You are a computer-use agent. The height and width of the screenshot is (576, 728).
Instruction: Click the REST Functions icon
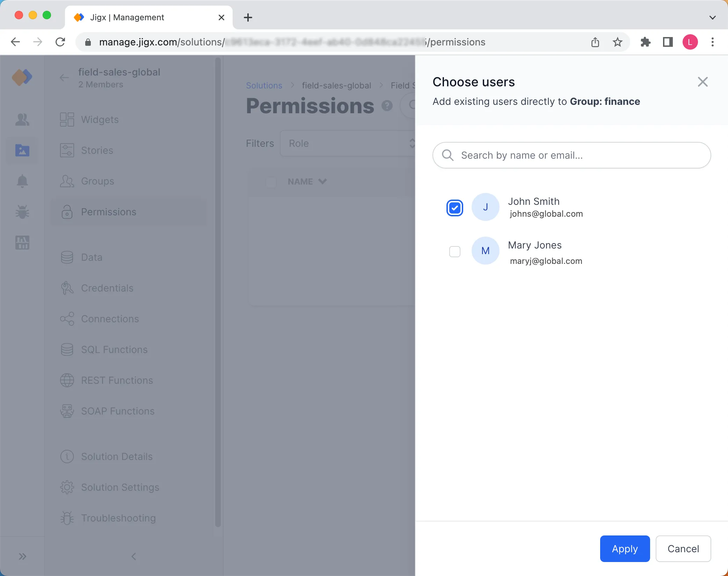(x=67, y=380)
